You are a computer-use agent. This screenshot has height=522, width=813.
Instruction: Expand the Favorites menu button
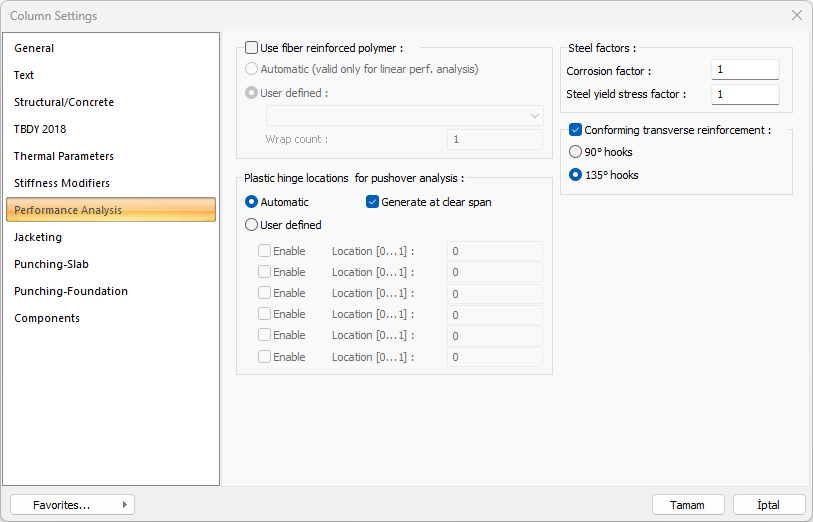tap(72, 505)
